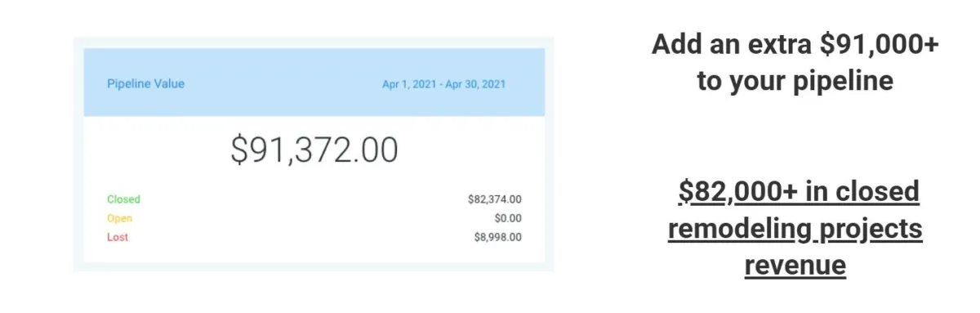980x313 pixels.
Task: Select the $8,998.00 lost value
Action: click(498, 237)
